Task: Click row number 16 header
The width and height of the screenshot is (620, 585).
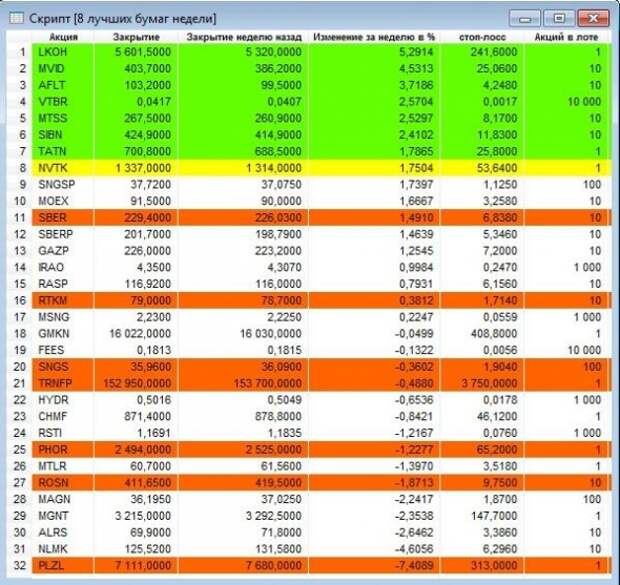Action: pyautogui.click(x=20, y=301)
